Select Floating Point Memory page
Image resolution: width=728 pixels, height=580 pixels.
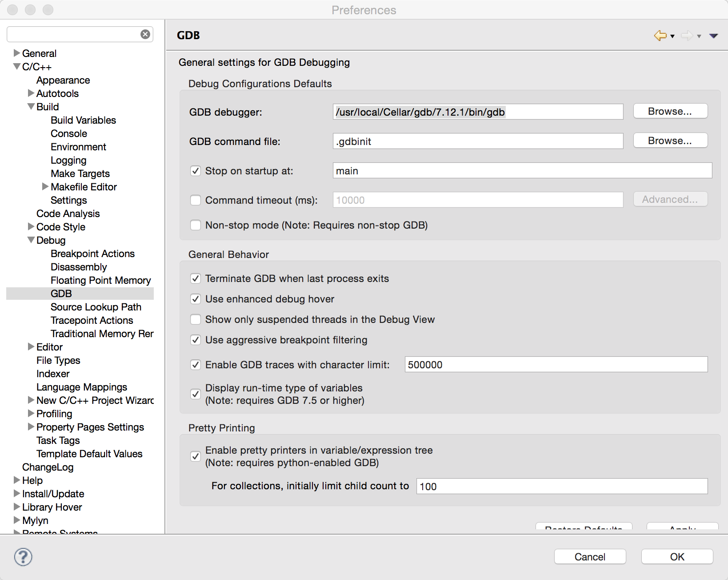coord(101,280)
